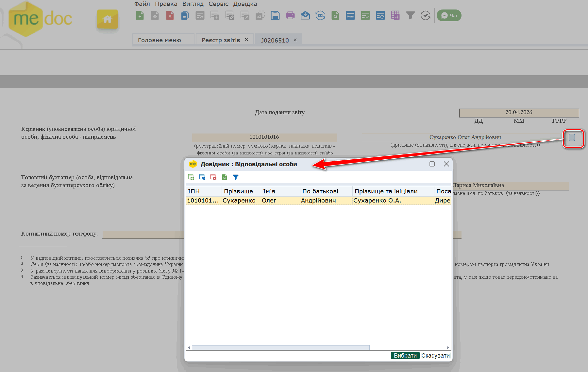Add a new record in the directory dialog
Viewport: 588px width, 372px height.
(191, 177)
